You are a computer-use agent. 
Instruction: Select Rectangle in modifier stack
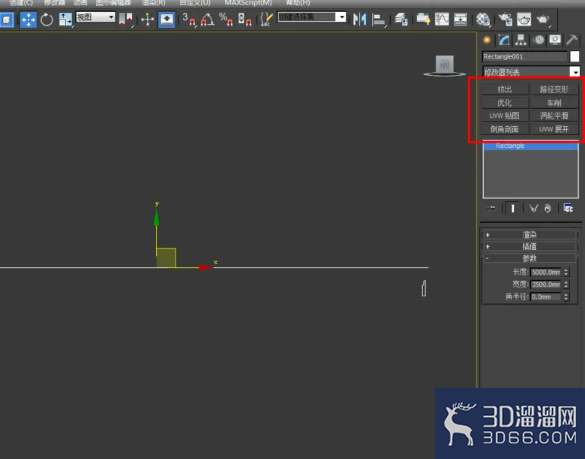[x=531, y=146]
